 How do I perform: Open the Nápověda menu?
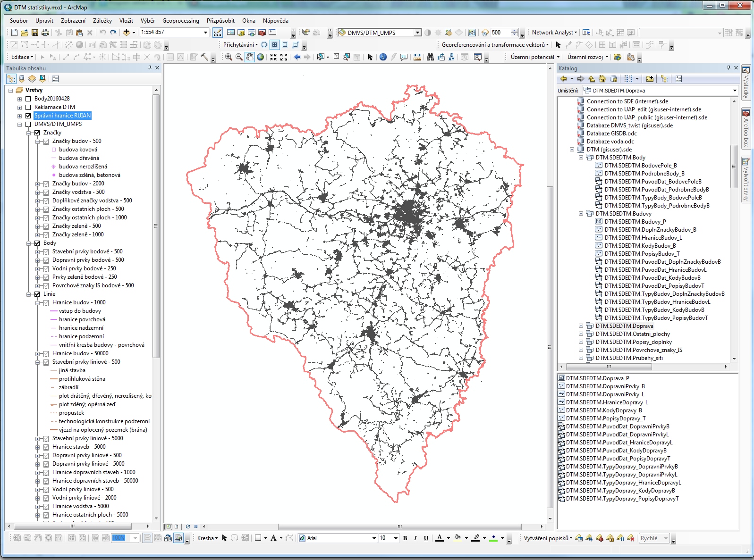tap(276, 21)
